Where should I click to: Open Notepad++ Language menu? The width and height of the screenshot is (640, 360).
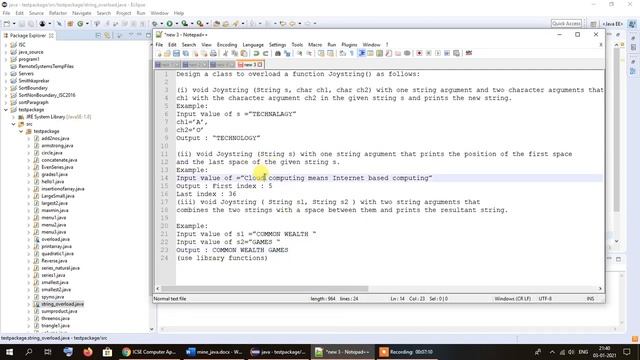click(x=253, y=44)
